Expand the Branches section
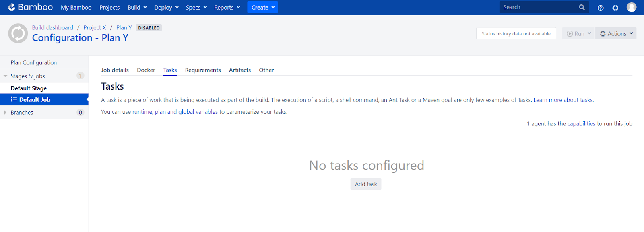This screenshot has height=232, width=644. coord(6,113)
